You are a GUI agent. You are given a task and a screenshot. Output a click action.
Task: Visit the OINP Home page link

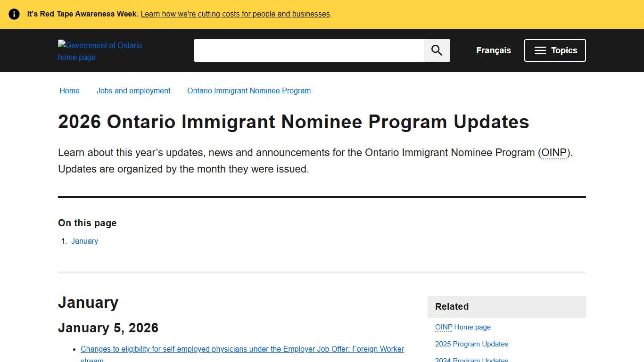pyautogui.click(x=462, y=327)
